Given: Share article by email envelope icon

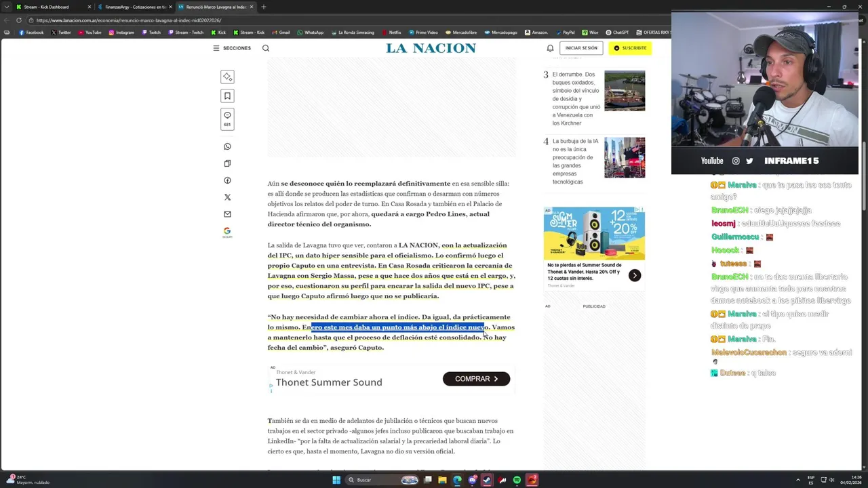Looking at the screenshot, I should click(x=227, y=214).
